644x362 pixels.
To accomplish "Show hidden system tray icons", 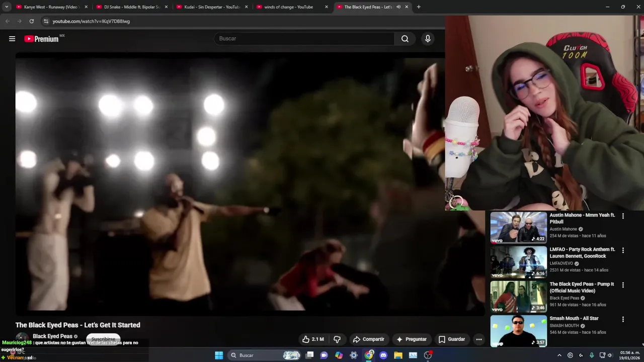I will [559, 355].
